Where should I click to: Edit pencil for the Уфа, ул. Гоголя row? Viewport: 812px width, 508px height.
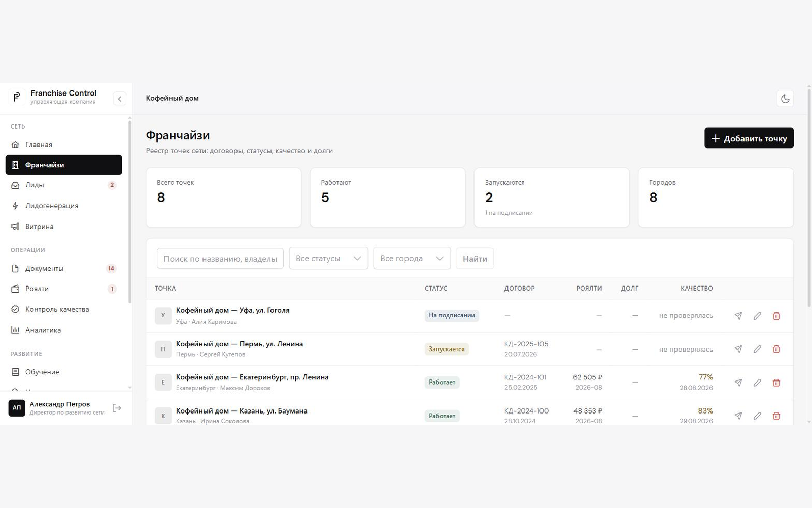point(757,316)
